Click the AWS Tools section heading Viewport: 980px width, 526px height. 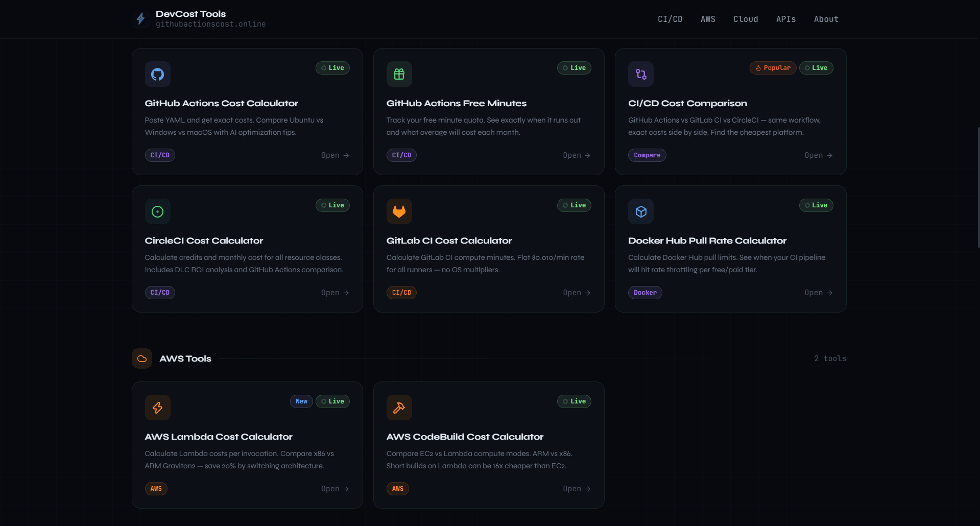pos(185,358)
